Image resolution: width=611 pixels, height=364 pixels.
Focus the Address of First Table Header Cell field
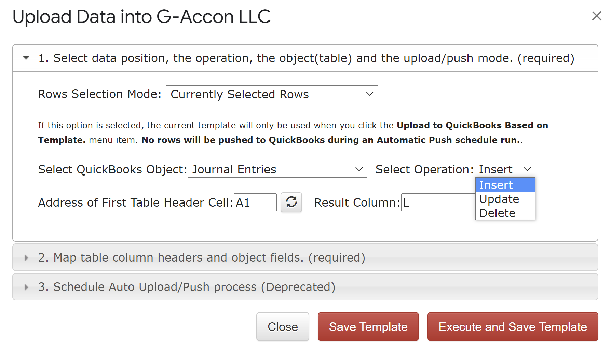tap(255, 202)
